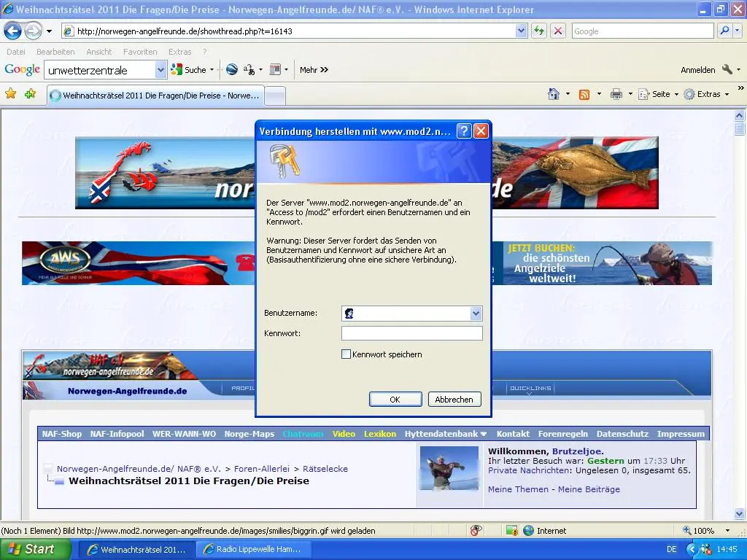Click the red Stop loading icon
Image resolution: width=747 pixels, height=560 pixels.
click(x=557, y=31)
